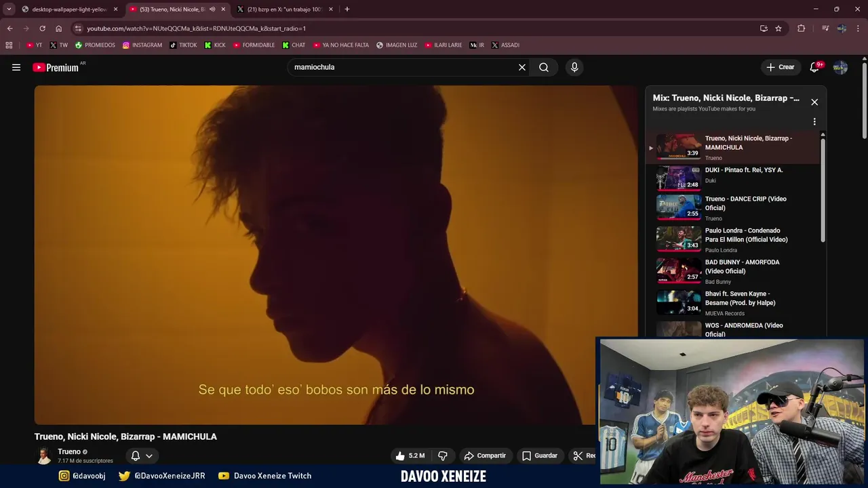The height and width of the screenshot is (488, 868).
Task: Install or cast icon in the address bar
Action: tap(764, 28)
